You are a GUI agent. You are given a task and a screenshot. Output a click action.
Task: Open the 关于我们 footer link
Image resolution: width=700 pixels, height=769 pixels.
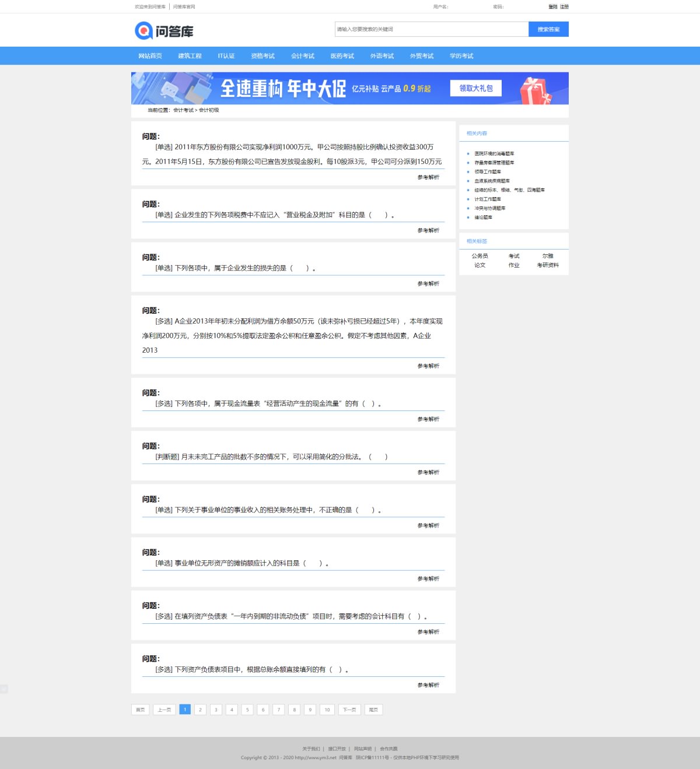[x=311, y=749]
